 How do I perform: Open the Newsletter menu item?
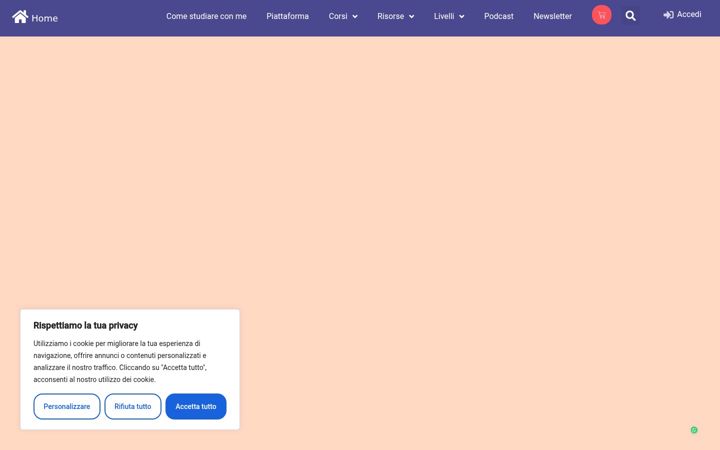[x=552, y=16]
